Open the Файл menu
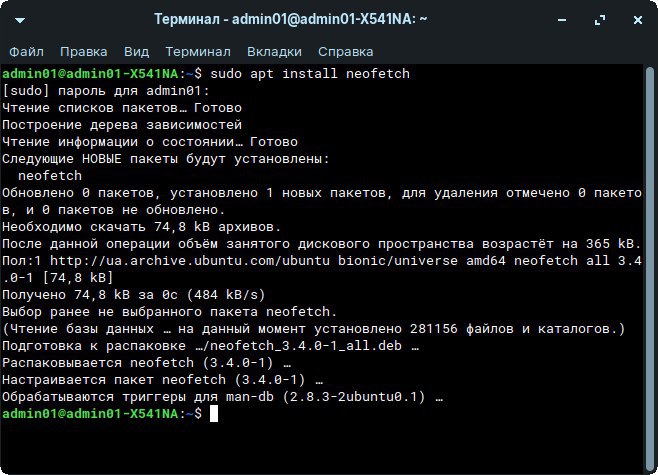The image size is (658, 475). 27,51
